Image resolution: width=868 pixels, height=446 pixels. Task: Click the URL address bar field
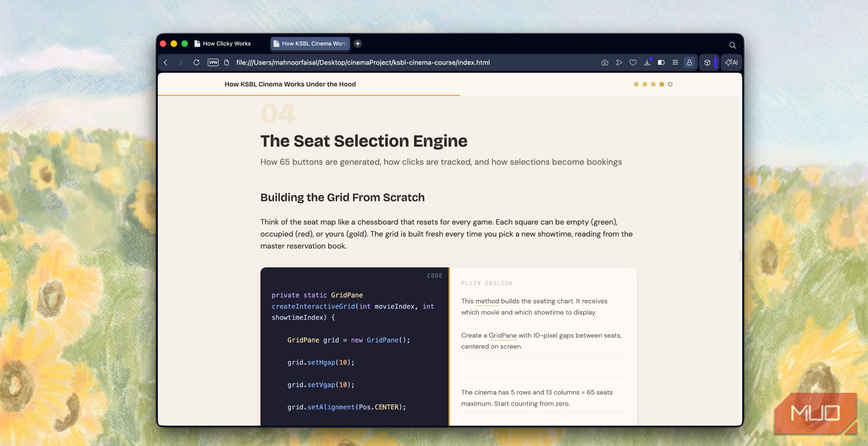point(363,63)
